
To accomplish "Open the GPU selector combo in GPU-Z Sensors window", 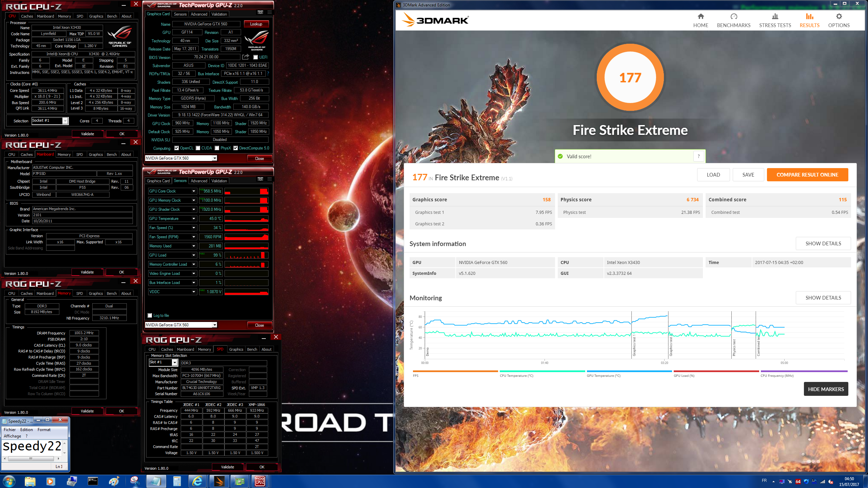I will [181, 325].
